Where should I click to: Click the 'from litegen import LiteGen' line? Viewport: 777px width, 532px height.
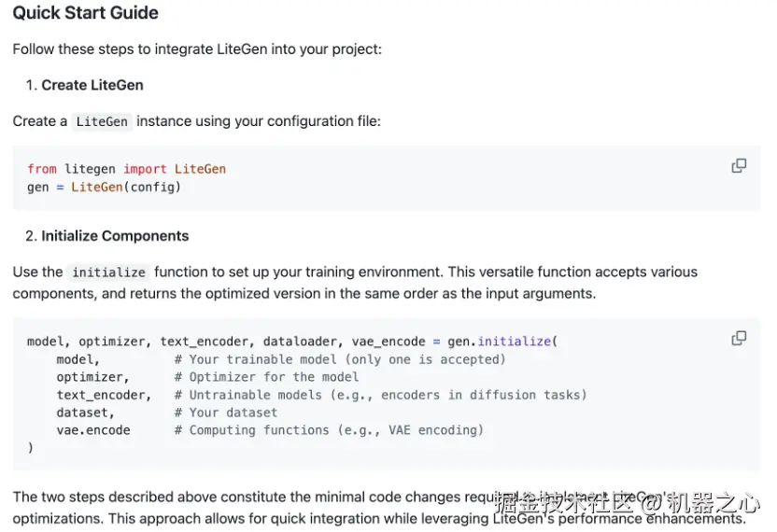pos(126,169)
